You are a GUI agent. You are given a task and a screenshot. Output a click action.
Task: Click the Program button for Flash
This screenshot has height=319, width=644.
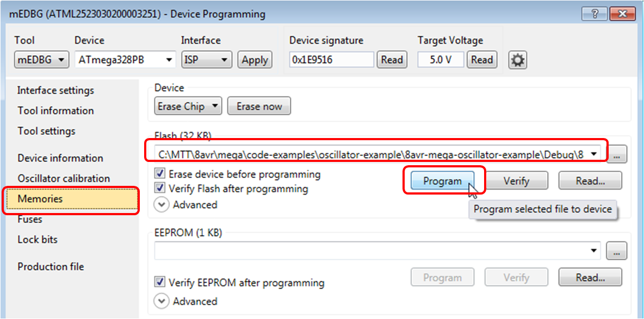coord(442,180)
